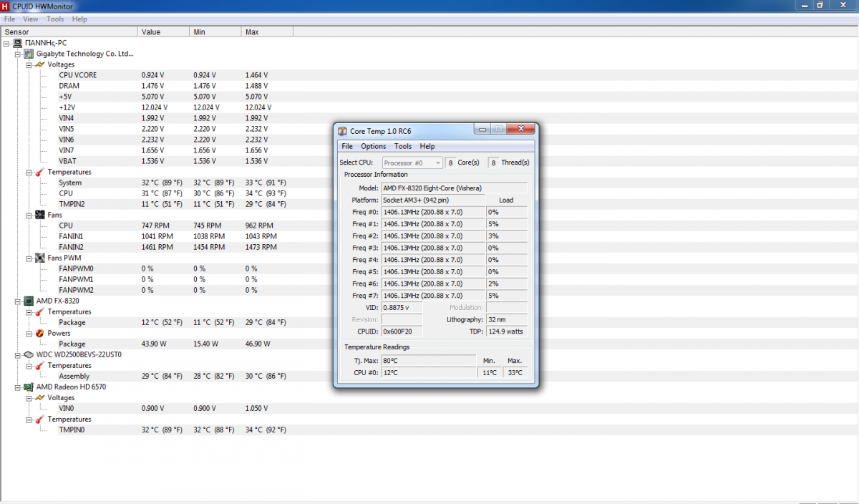This screenshot has width=859, height=504.
Task: Open the Select CPU Processor #0 dropdown
Action: [x=412, y=163]
